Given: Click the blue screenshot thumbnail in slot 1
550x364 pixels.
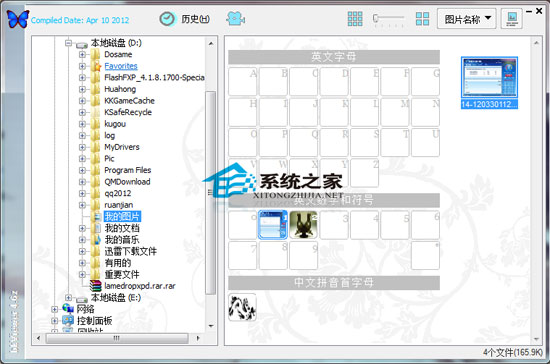Looking at the screenshot, I should (273, 225).
